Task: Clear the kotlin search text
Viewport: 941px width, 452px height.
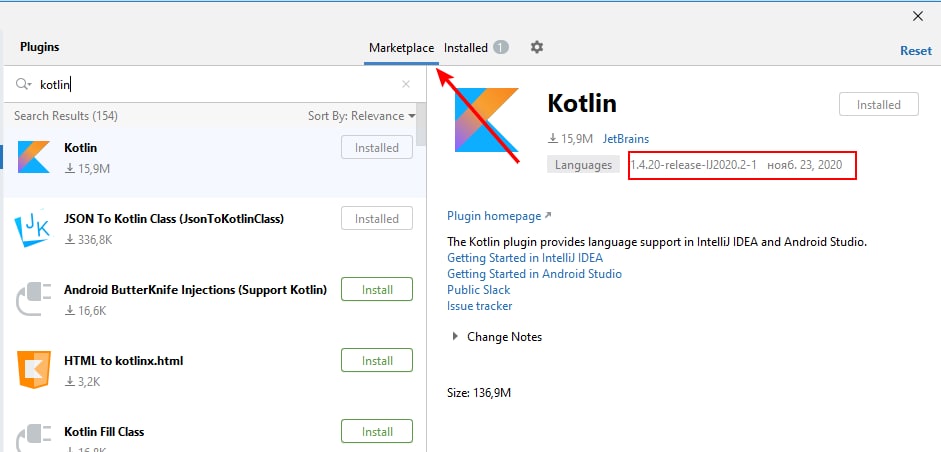Action: 406,84
